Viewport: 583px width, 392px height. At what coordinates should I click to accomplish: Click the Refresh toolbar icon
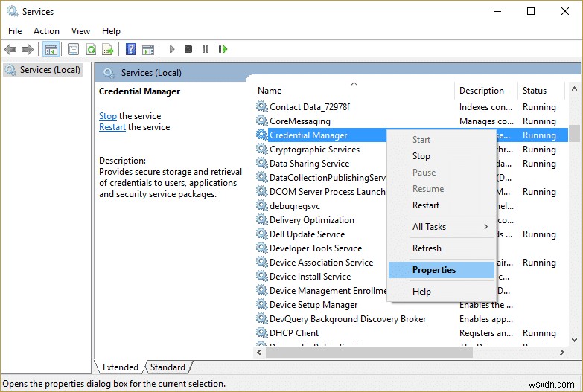coord(91,49)
